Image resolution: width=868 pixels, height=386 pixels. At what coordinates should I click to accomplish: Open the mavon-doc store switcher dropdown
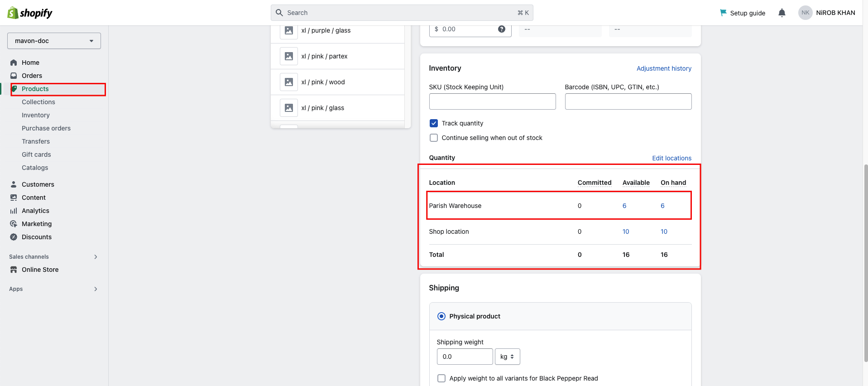pyautogui.click(x=54, y=41)
